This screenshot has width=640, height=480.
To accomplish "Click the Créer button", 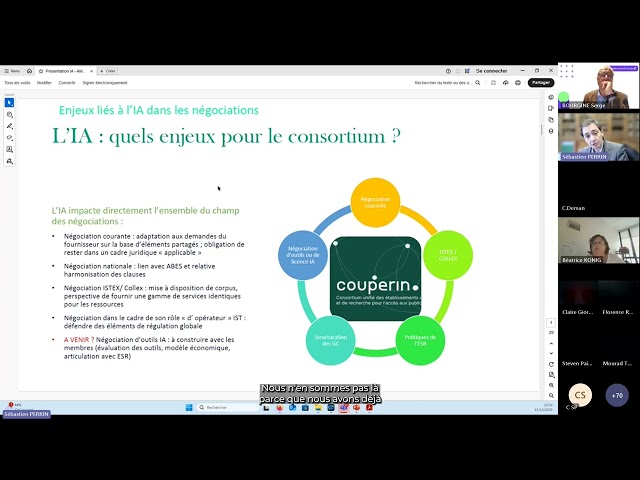I will 108,71.
